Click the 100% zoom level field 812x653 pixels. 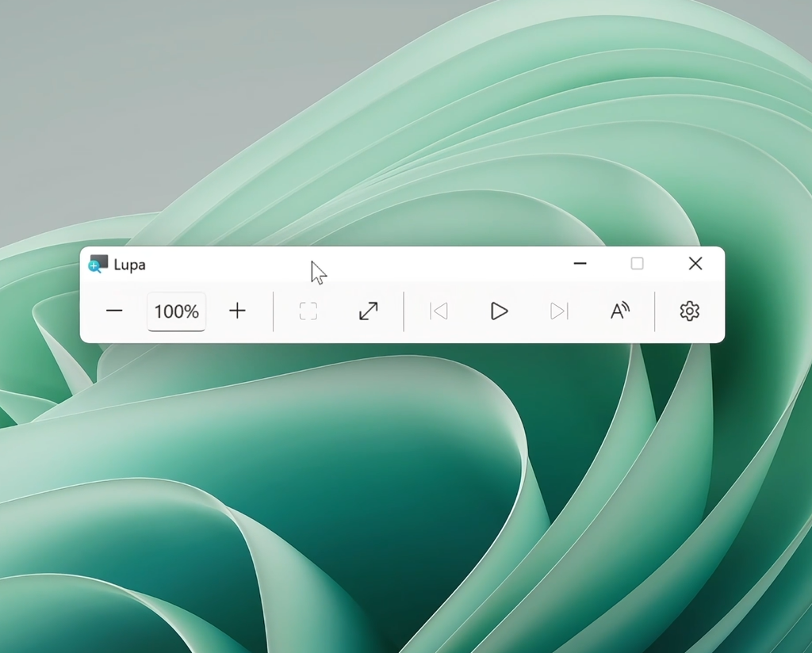(177, 311)
